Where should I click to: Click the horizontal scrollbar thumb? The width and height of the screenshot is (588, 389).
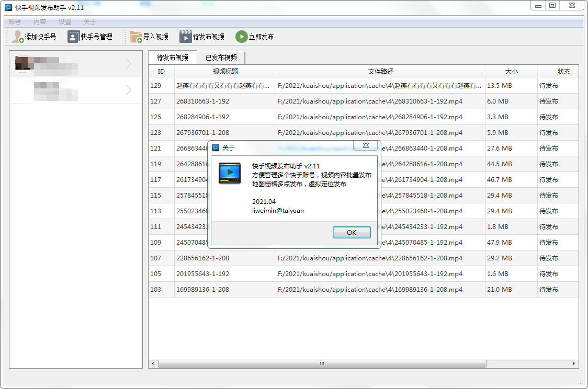(x=322, y=363)
